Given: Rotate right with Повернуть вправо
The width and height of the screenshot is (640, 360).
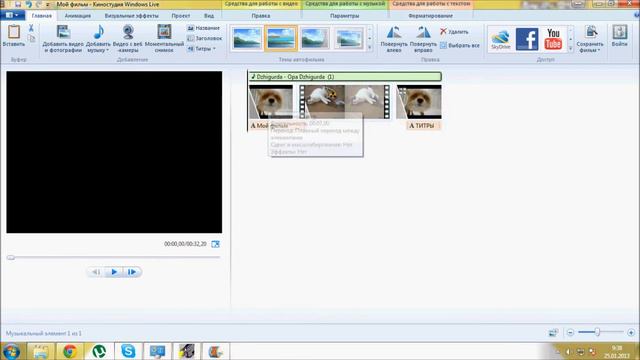Looking at the screenshot, I should pyautogui.click(x=423, y=39).
